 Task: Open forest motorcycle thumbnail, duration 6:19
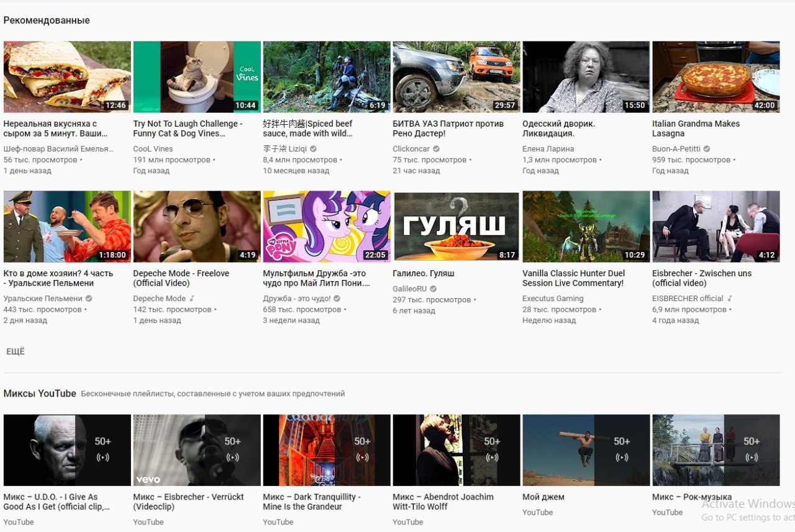click(x=327, y=77)
